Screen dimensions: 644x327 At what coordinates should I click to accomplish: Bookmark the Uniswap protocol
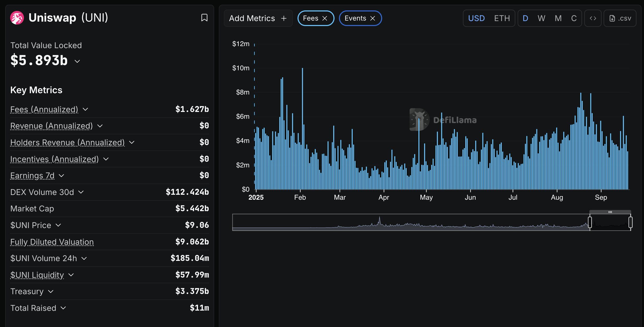coord(204,18)
